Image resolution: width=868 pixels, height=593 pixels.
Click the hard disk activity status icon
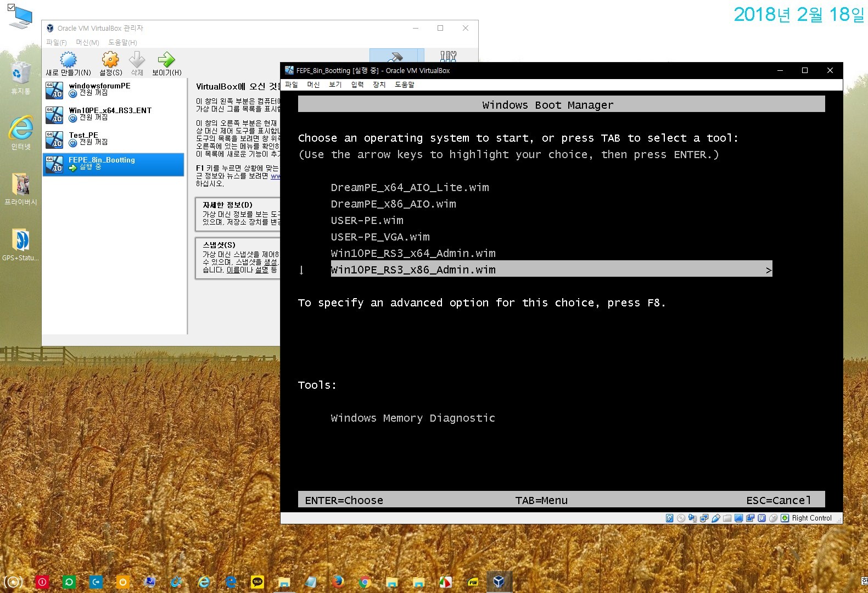point(669,518)
